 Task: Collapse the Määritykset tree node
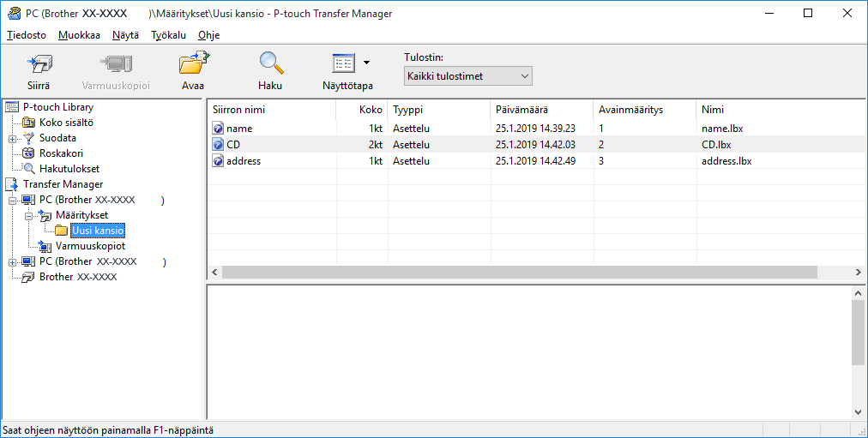(28, 216)
